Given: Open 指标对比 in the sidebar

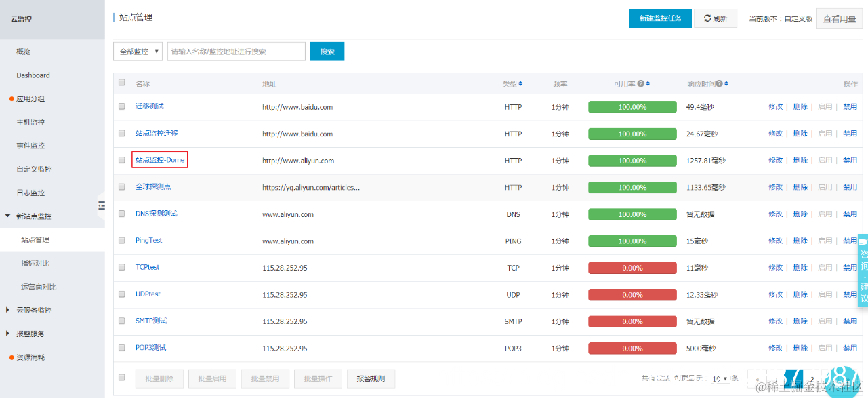Looking at the screenshot, I should 35,263.
